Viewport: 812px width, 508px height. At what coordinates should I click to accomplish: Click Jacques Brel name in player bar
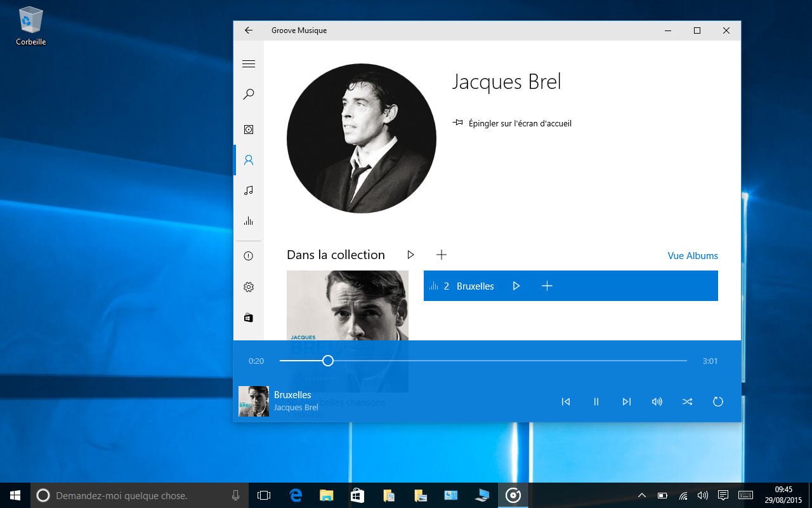[x=296, y=408]
